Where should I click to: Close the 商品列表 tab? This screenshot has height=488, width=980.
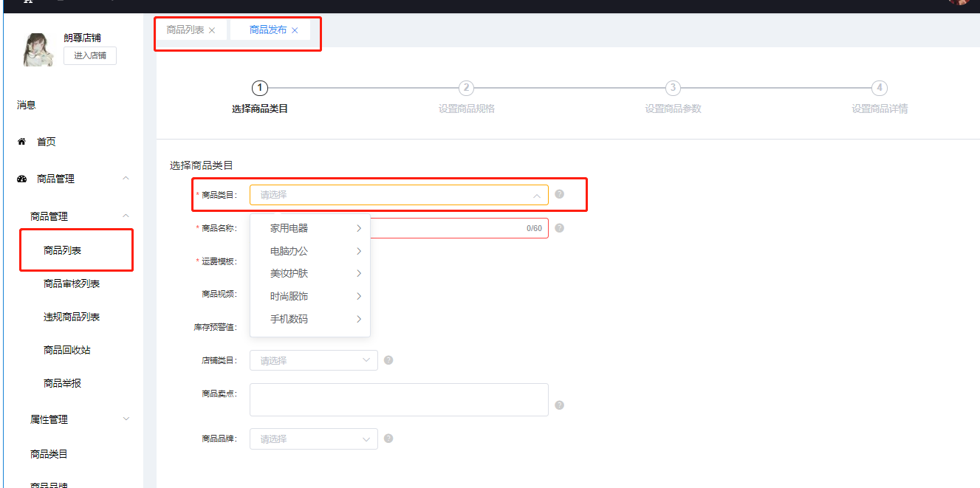pyautogui.click(x=212, y=30)
